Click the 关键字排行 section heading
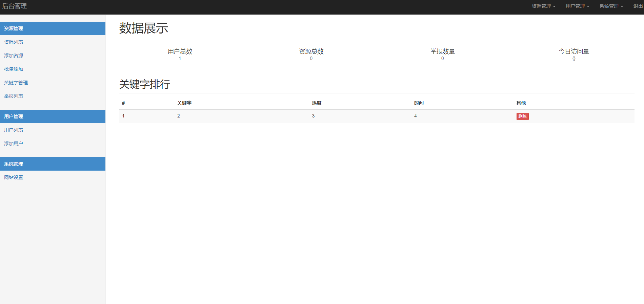Screen dimensions: 644x304 [x=145, y=84]
